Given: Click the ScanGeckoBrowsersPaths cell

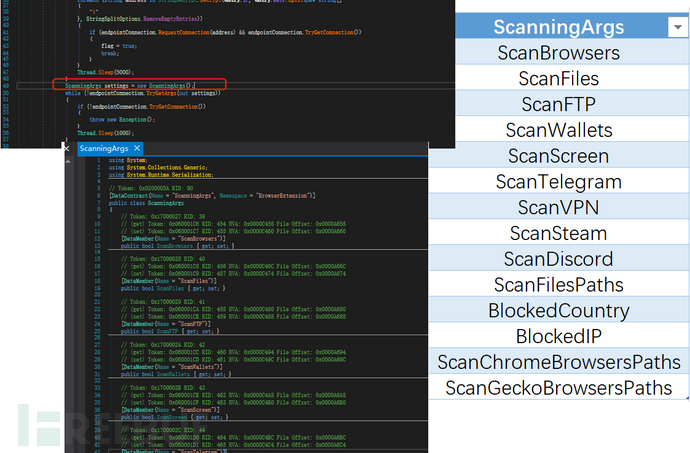Looking at the screenshot, I should [x=558, y=388].
